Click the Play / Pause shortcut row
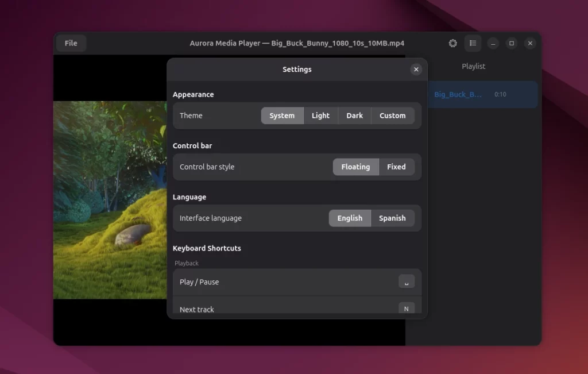The height and width of the screenshot is (374, 588). pyautogui.click(x=258, y=282)
